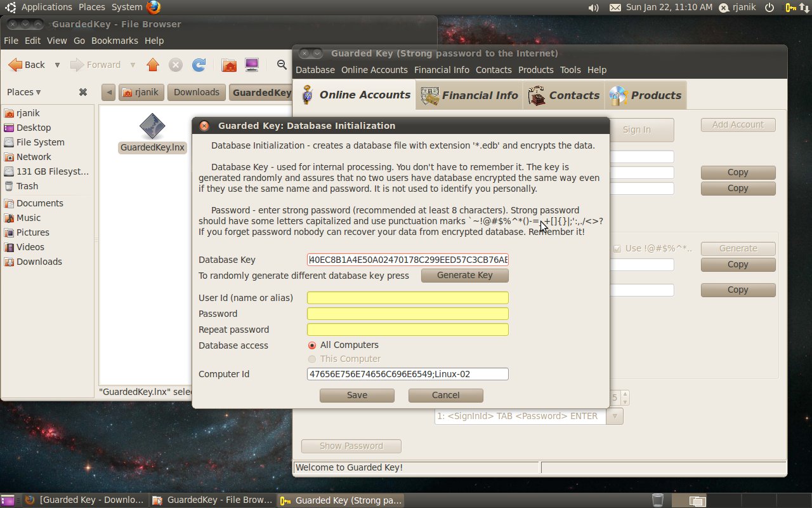812x508 pixels.
Task: Click the Computer Id field
Action: (408, 374)
